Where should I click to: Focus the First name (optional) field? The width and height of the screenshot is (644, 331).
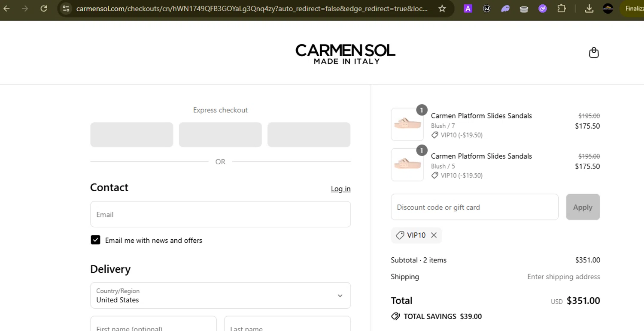[x=153, y=324]
